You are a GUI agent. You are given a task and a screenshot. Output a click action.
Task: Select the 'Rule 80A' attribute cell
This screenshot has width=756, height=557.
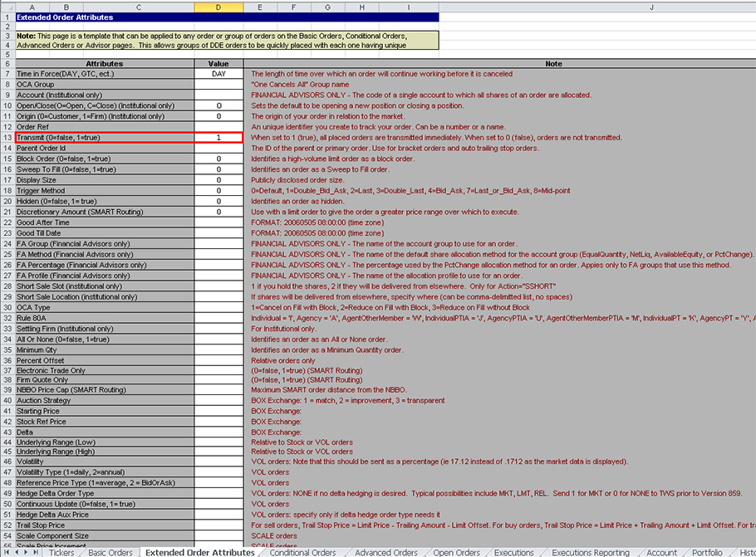[x=105, y=318]
